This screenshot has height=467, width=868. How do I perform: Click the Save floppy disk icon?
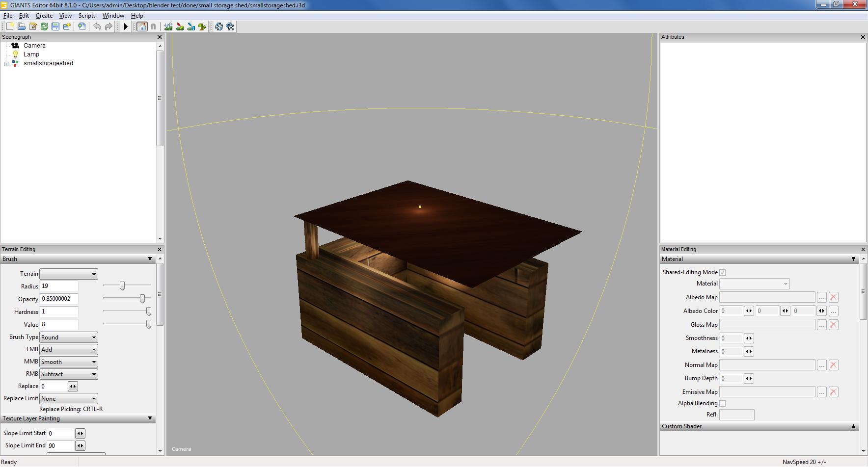(55, 26)
